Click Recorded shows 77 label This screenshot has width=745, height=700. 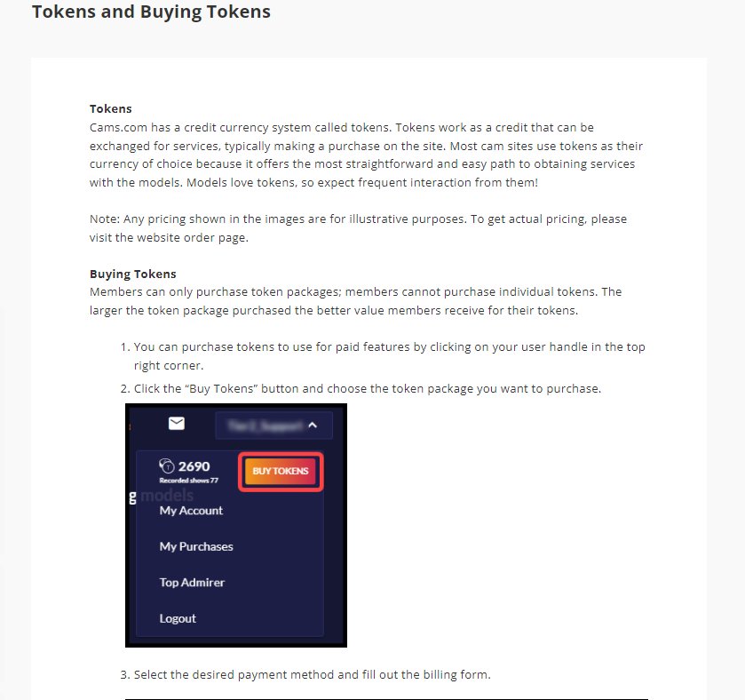pyautogui.click(x=188, y=481)
